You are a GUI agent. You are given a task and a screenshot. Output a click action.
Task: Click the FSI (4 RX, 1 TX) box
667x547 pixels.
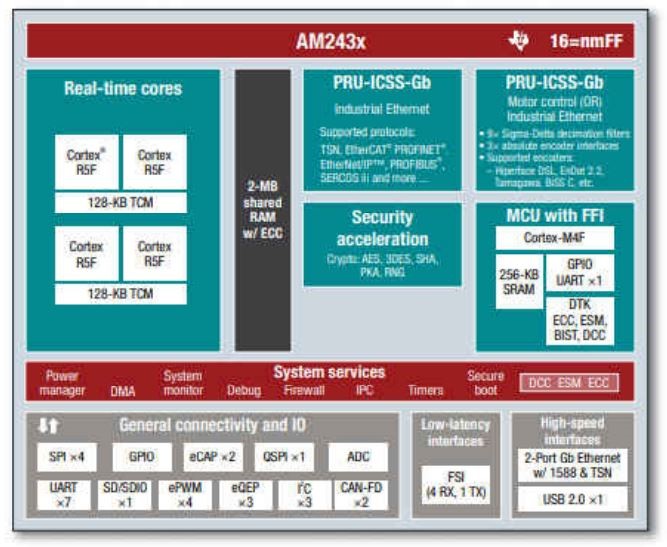(x=456, y=485)
